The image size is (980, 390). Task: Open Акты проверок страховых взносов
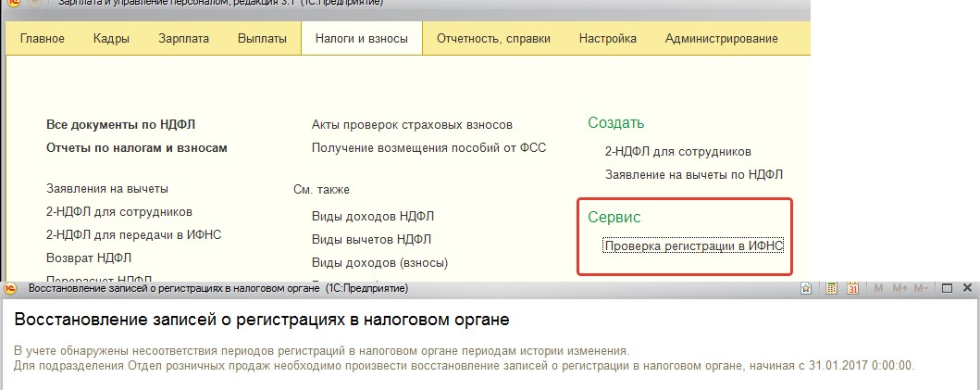[x=412, y=124]
